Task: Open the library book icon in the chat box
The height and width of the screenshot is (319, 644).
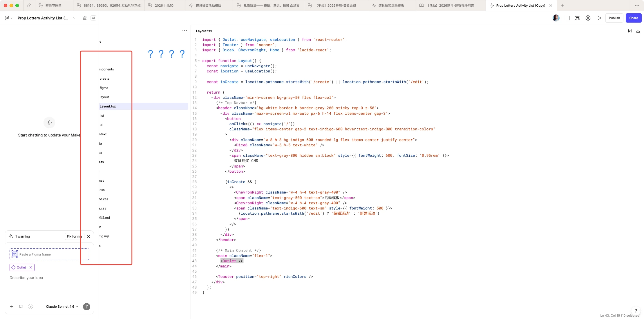Action: coord(21,307)
